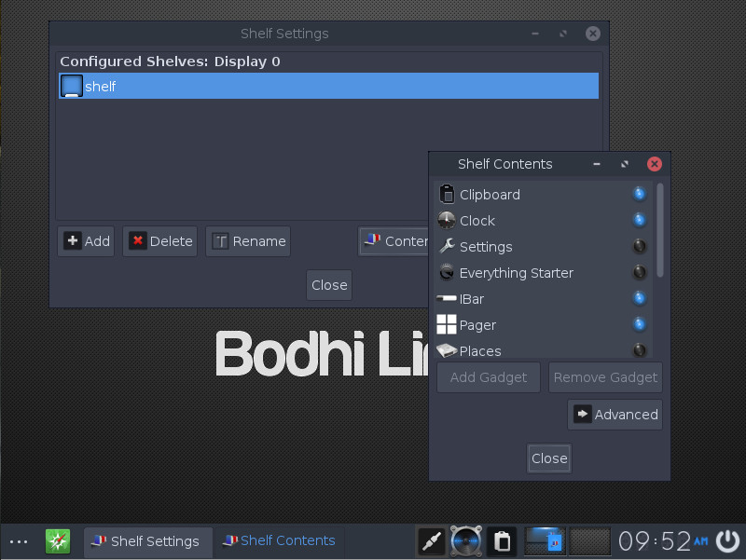The image size is (746, 560).
Task: Select the 'shelf' label in Configured Shelves
Action: 101,87
